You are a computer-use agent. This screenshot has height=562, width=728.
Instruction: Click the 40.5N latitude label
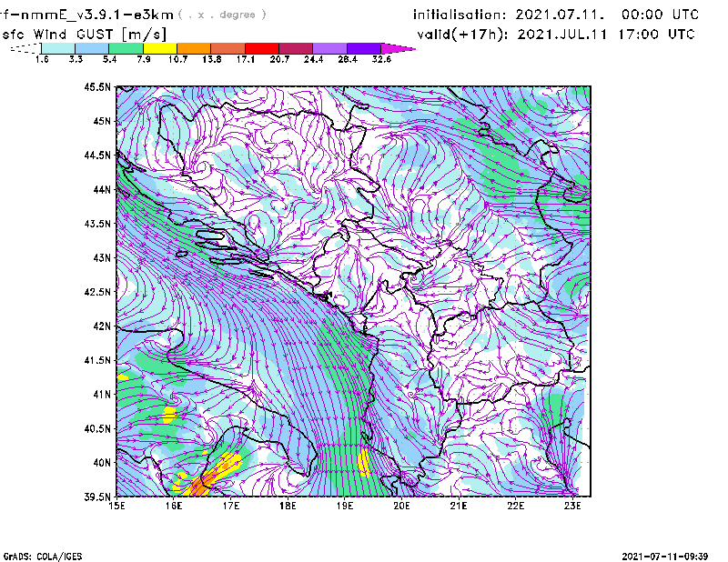pyautogui.click(x=97, y=429)
